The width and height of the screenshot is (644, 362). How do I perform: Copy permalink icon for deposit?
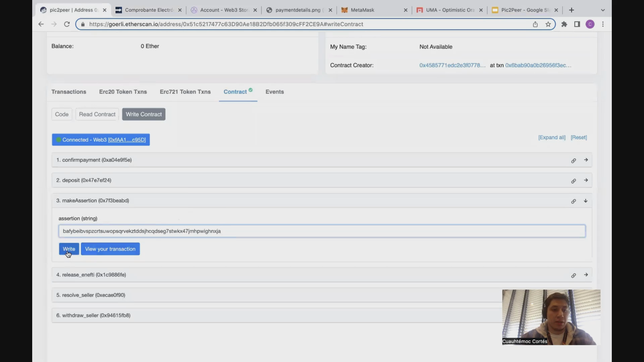point(574,181)
